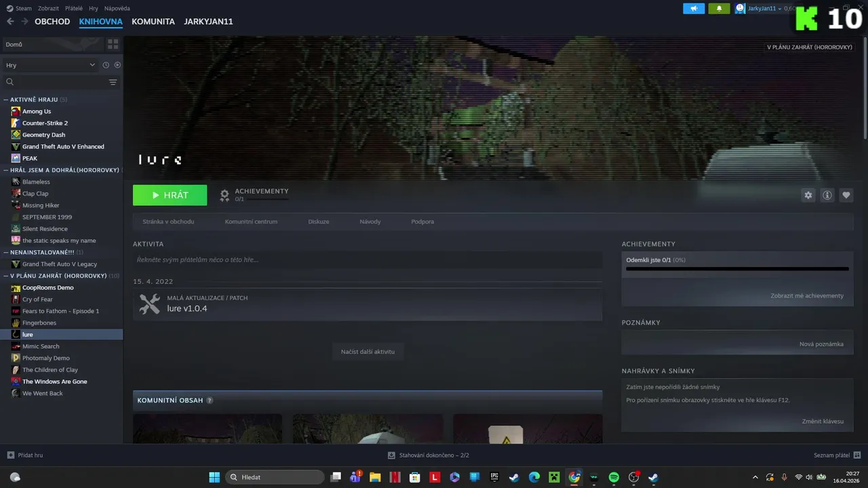Open Podpora link
The image size is (868, 488).
click(422, 222)
